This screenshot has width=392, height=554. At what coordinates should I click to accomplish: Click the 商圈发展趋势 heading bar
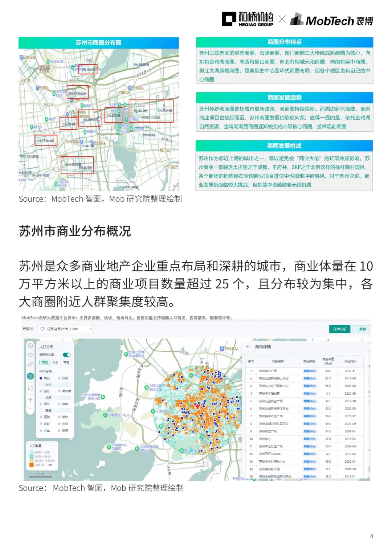(x=285, y=98)
